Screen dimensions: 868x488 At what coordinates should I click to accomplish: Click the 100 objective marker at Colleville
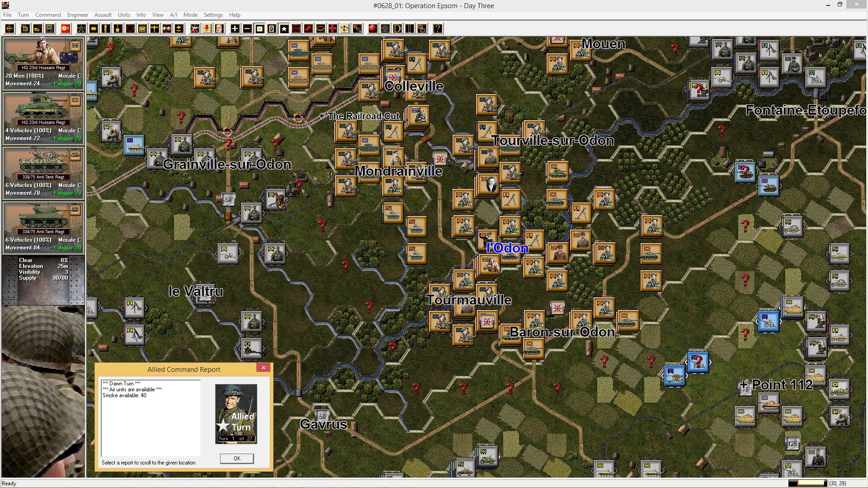392,77
